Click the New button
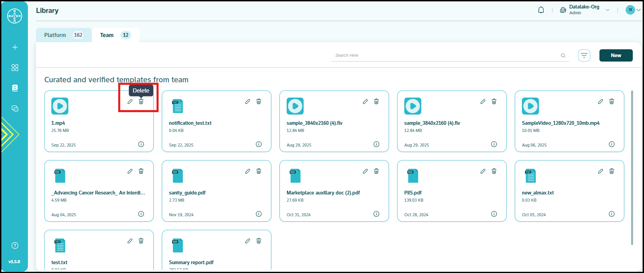The image size is (644, 273). pos(616,55)
